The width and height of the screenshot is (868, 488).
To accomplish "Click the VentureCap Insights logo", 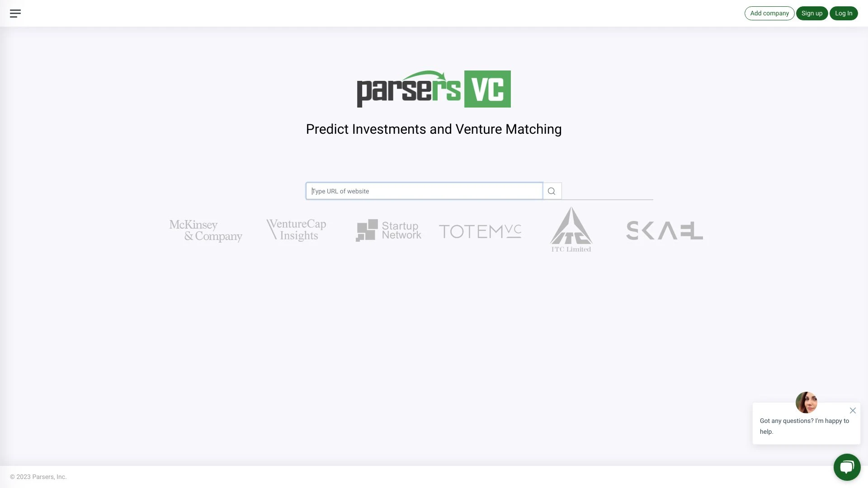I will (x=296, y=230).
